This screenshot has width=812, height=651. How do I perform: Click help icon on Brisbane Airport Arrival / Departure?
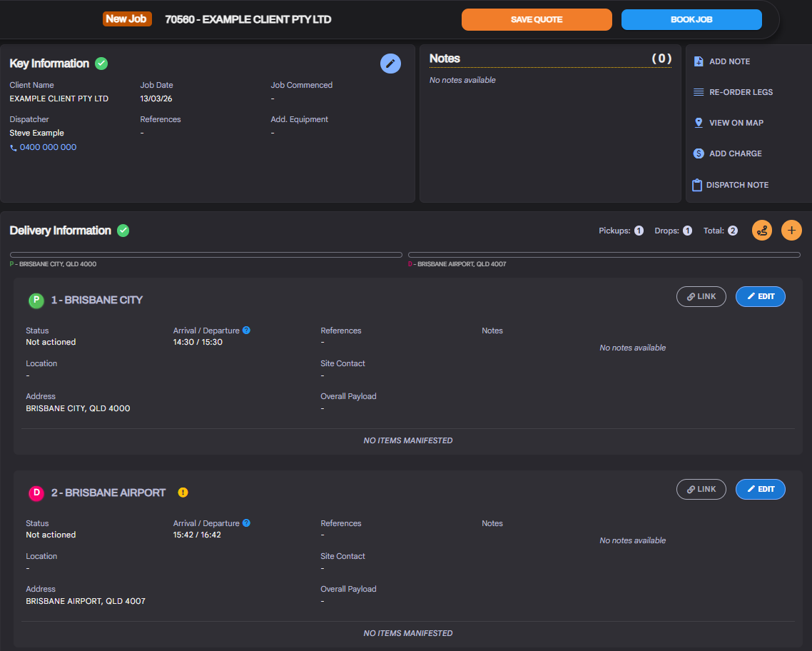246,523
